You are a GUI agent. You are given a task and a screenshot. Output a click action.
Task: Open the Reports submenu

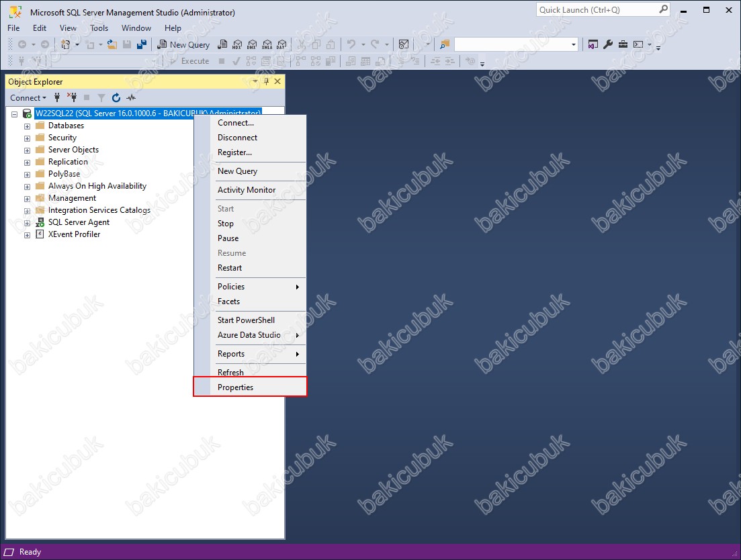pos(250,354)
